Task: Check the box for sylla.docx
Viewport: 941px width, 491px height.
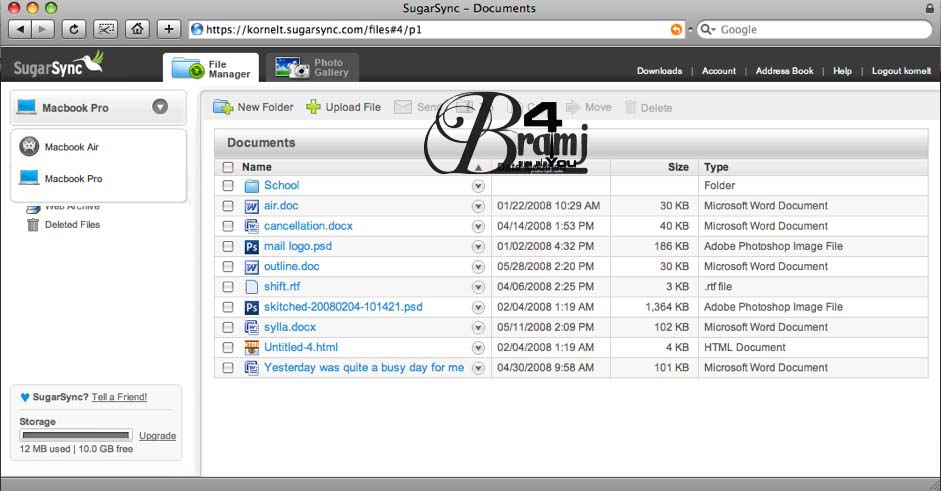Action: [228, 327]
